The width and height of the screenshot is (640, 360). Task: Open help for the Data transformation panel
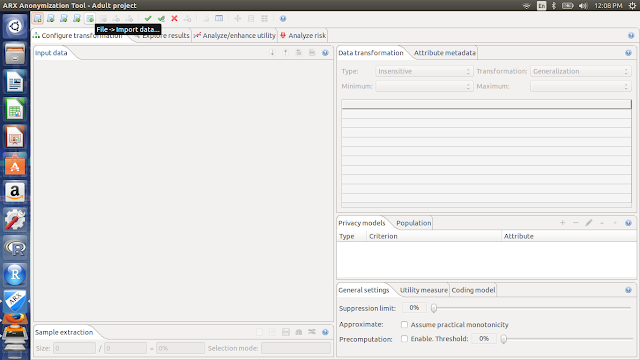(628, 53)
